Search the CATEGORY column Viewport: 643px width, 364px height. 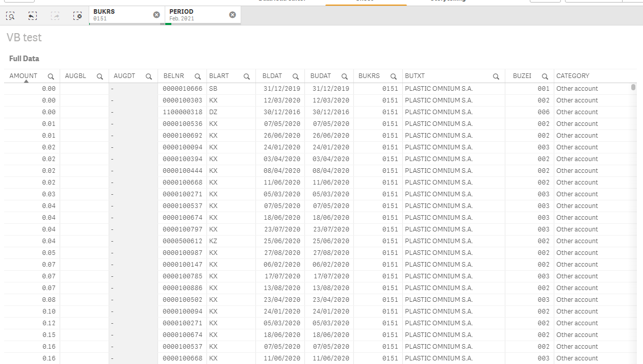[x=632, y=75]
